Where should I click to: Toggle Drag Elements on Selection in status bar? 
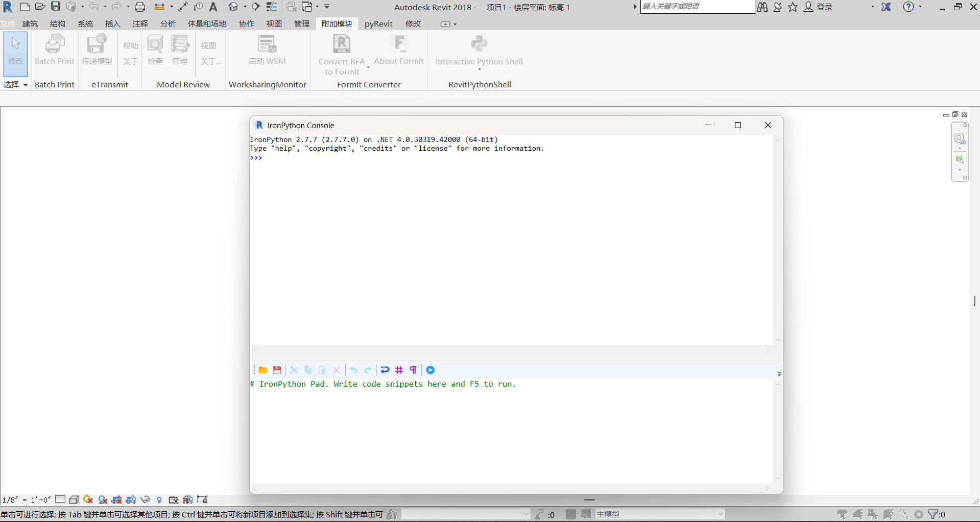(x=903, y=514)
